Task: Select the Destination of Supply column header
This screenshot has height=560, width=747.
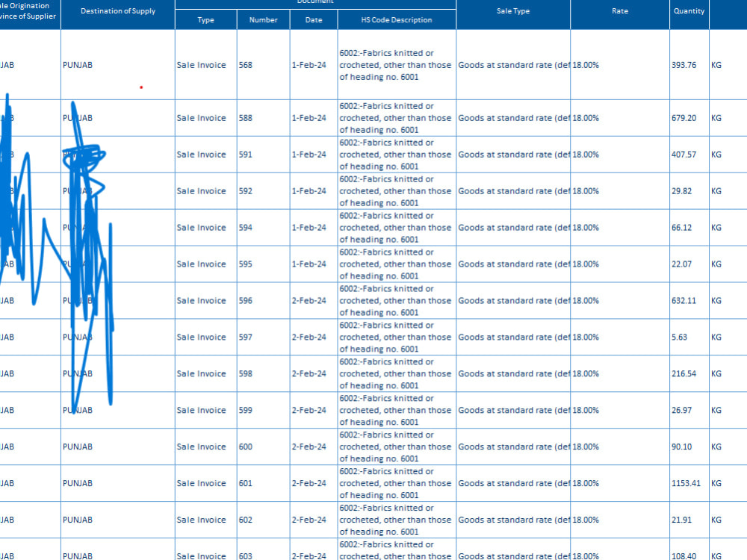Action: coord(118,11)
